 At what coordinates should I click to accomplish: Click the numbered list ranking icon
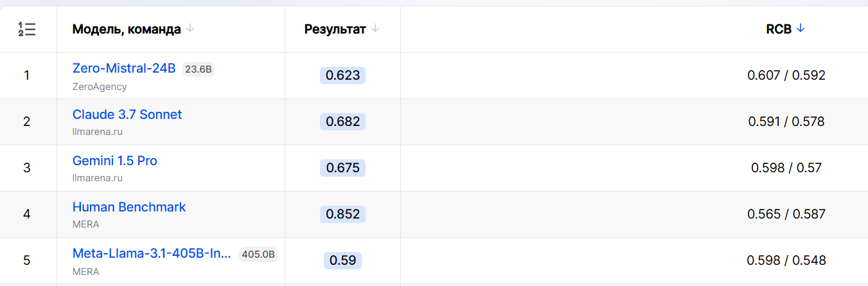[26, 29]
